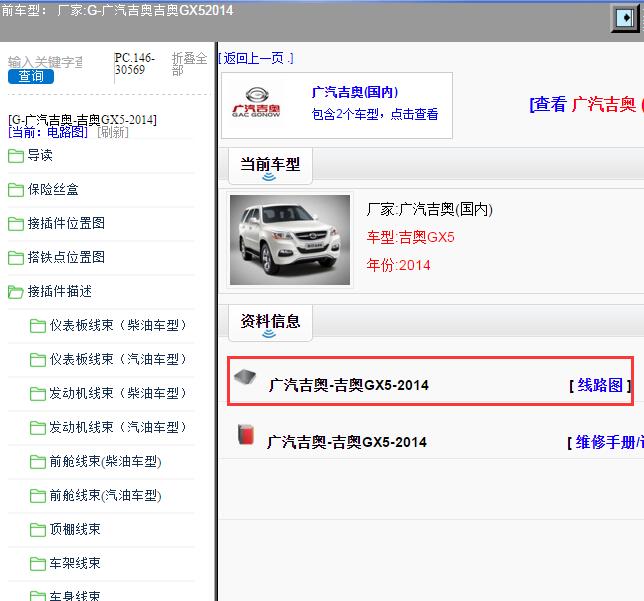Click the 刷新 refresh link
Viewport: 644px width, 601px height.
113,132
